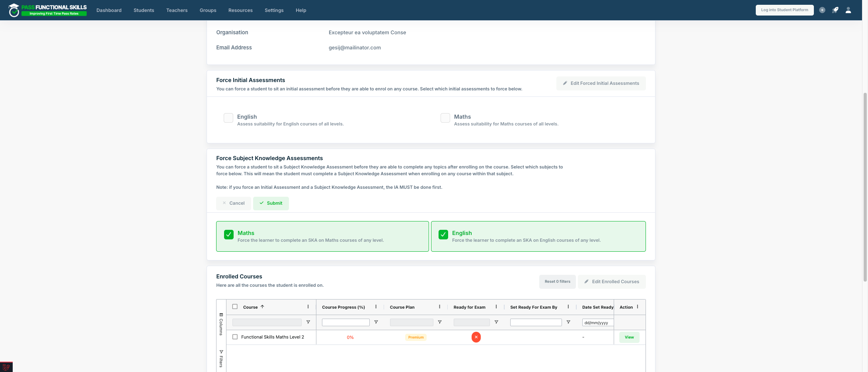
Task: Open Ready for Exam filter funnel
Action: 496,322
